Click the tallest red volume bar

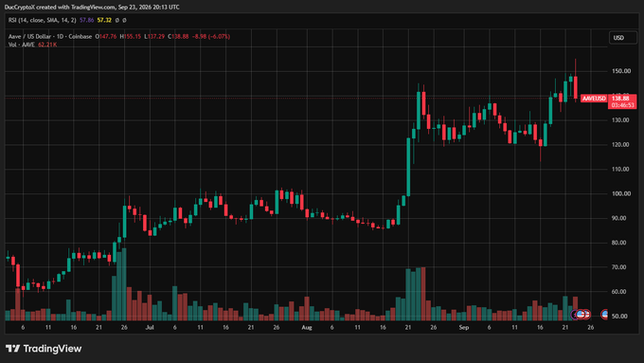[423, 294]
